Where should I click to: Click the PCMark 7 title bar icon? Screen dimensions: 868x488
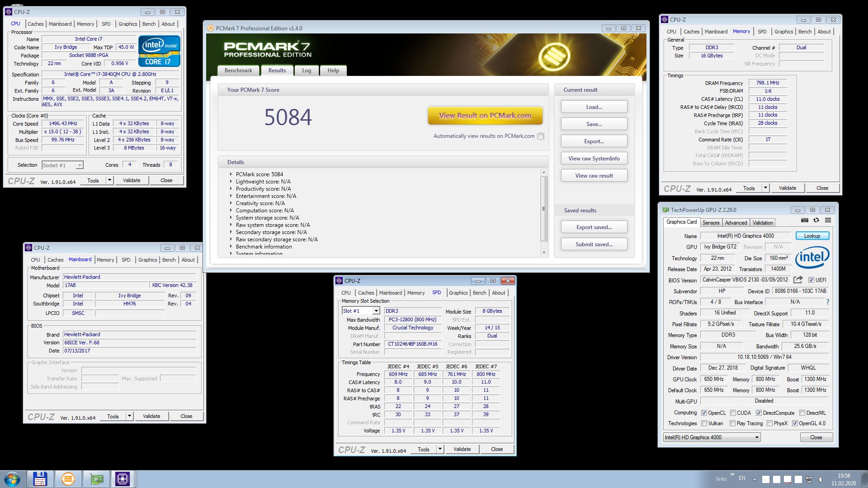pyautogui.click(x=211, y=28)
